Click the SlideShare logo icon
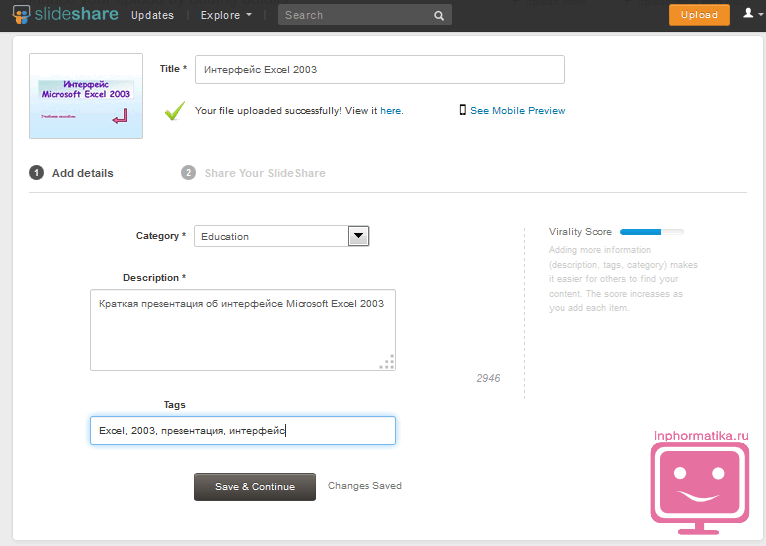This screenshot has height=546, width=766. pos(20,15)
